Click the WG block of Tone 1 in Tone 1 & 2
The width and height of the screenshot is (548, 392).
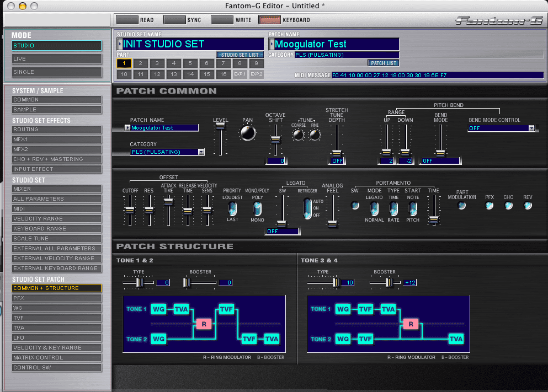[159, 309]
